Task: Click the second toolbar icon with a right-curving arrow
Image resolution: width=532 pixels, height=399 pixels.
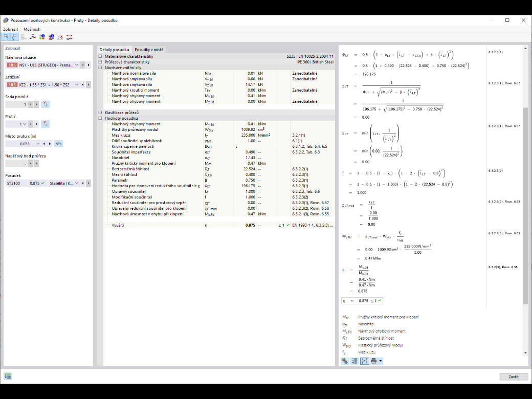Action: pyautogui.click(x=14, y=37)
